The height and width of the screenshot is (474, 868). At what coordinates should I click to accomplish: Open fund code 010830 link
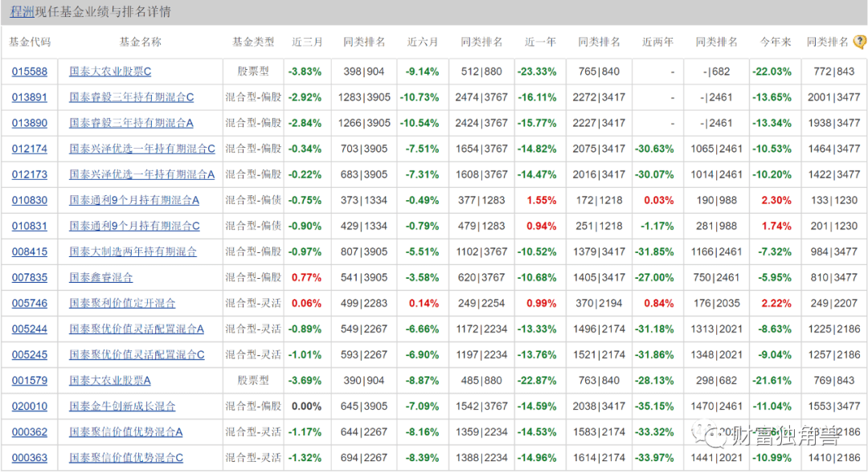tap(30, 200)
